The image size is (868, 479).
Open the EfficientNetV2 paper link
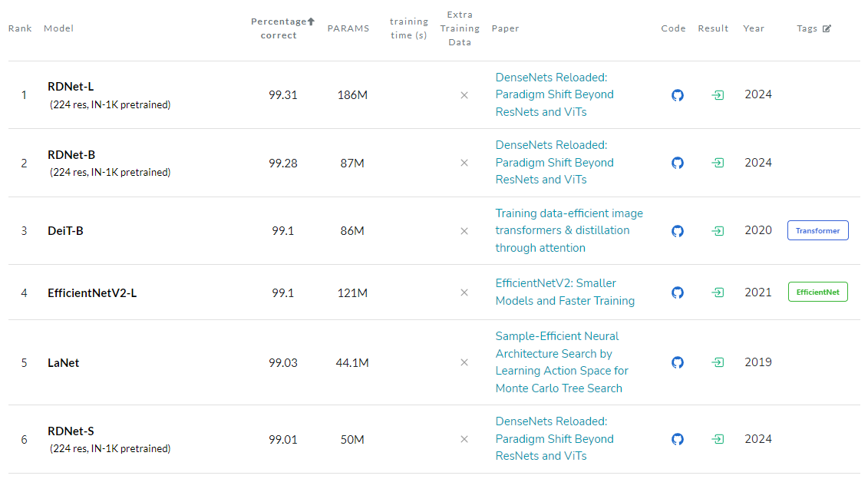tap(565, 292)
